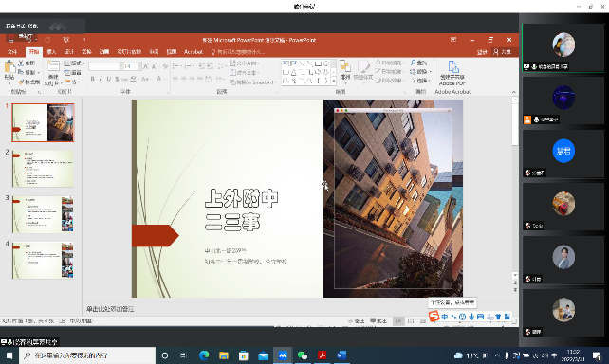The width and height of the screenshot is (609, 364).
Task: Open the Design ribbon tab
Action: click(68, 51)
